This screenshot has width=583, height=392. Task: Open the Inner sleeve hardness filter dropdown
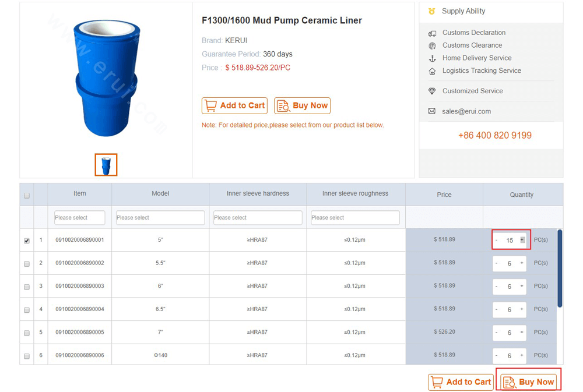coord(258,218)
